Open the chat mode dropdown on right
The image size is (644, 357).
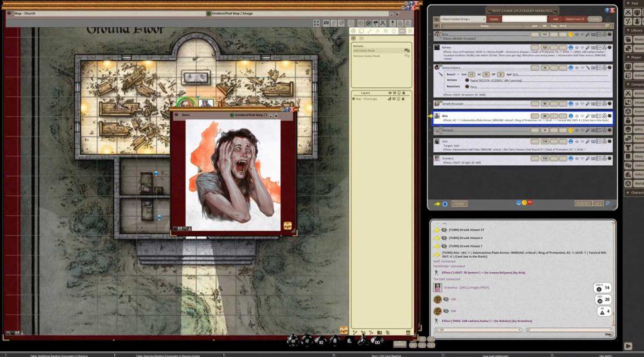(x=569, y=329)
